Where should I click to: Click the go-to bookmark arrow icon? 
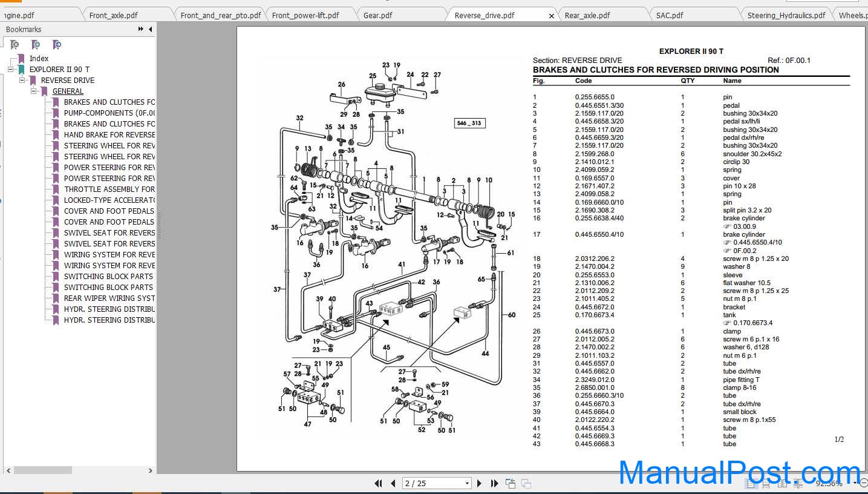[56, 45]
